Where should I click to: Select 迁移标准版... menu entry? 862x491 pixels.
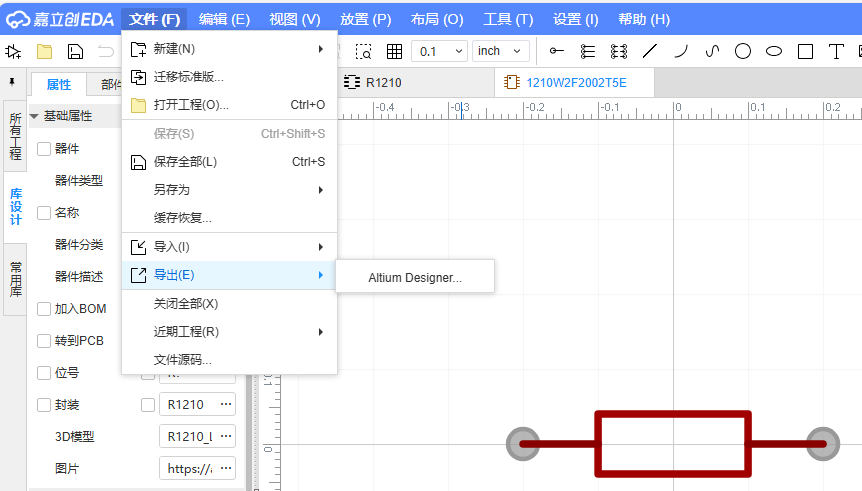coord(229,77)
